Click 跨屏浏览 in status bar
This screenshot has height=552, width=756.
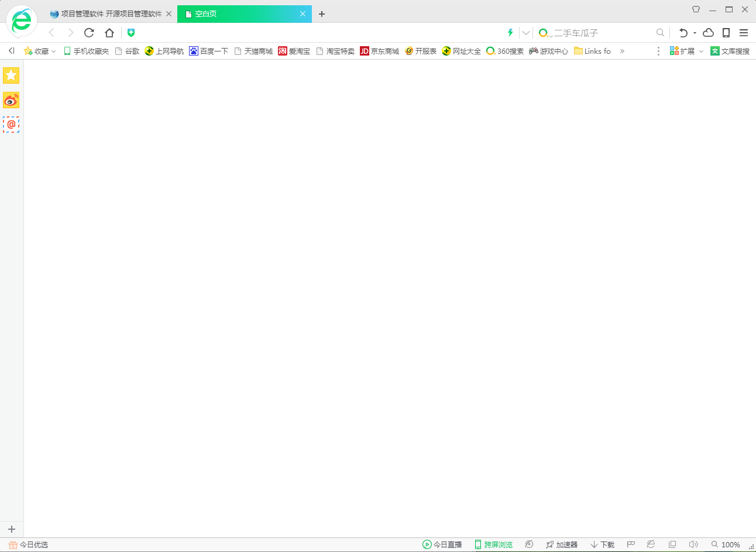493,544
